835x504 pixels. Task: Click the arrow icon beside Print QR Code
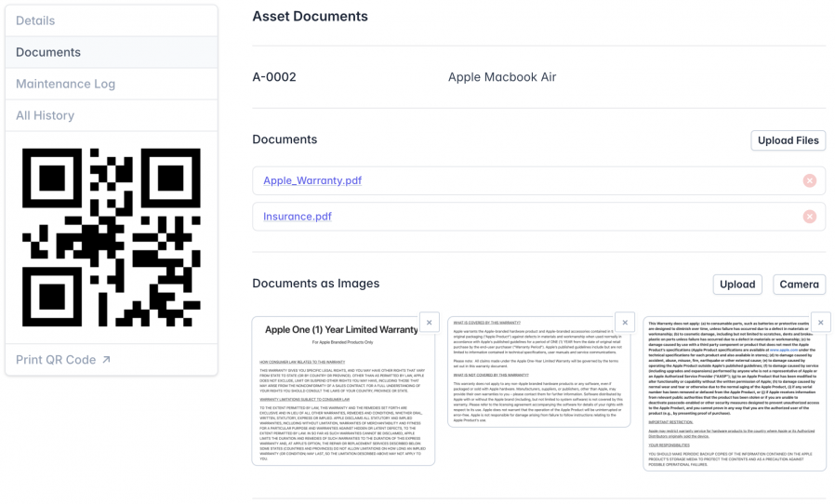coord(107,360)
